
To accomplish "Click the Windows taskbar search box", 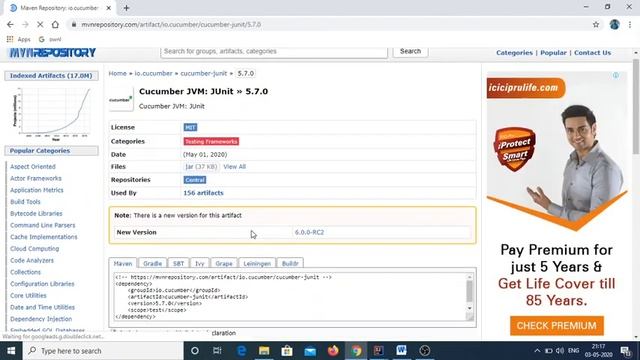I will [103, 351].
